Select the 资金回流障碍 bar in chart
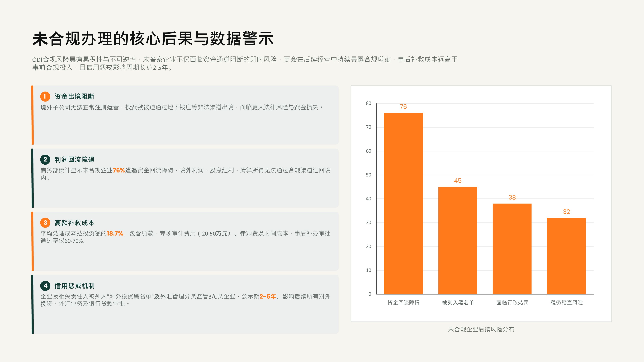Screen dimensions: 644x362 [403, 203]
